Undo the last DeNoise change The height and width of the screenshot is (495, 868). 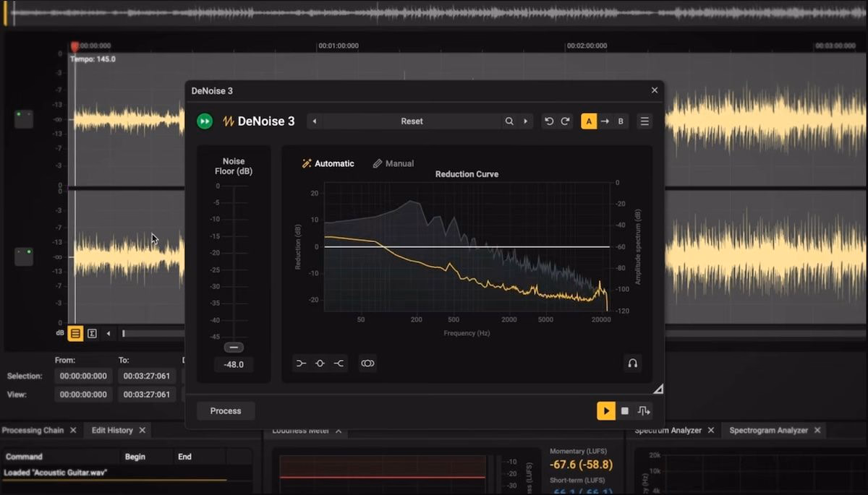[549, 121]
